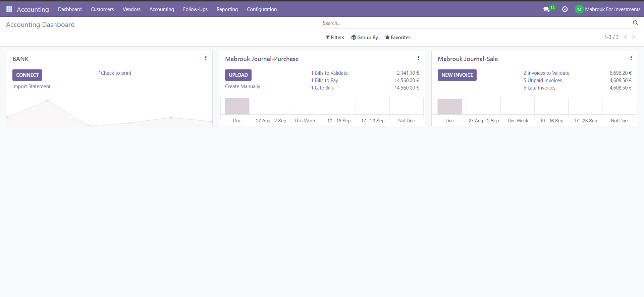The height and width of the screenshot is (297, 644).
Task: Click 4,608.50 € next to Unpaid Invoices
Action: [621, 80]
